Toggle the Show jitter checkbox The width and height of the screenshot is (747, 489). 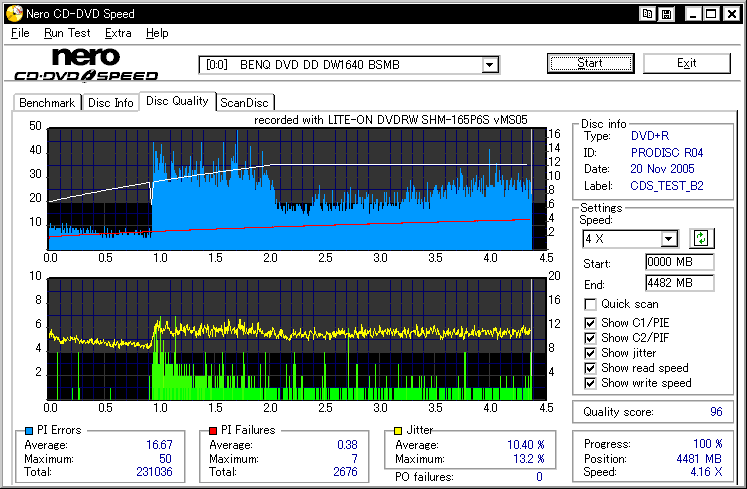click(x=591, y=353)
